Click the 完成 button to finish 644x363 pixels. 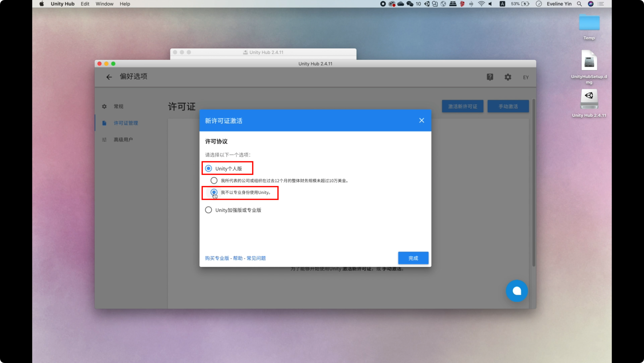click(x=413, y=258)
